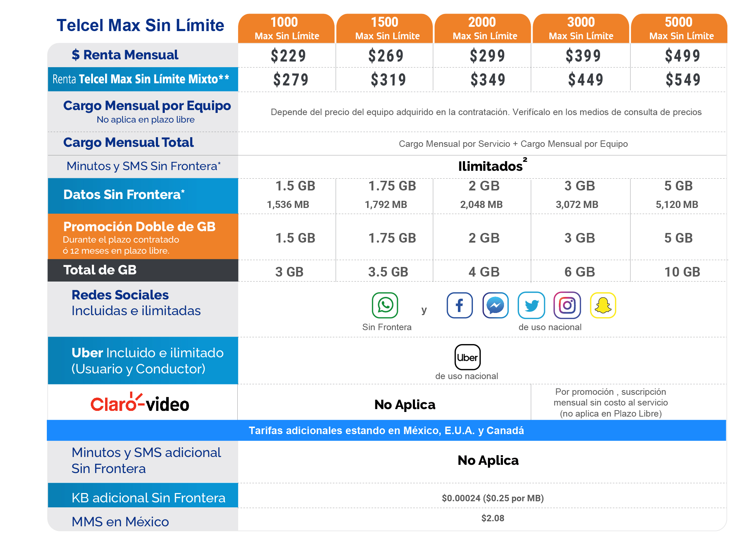
Task: Open the Uber de uso nacional icon
Action: click(x=468, y=357)
